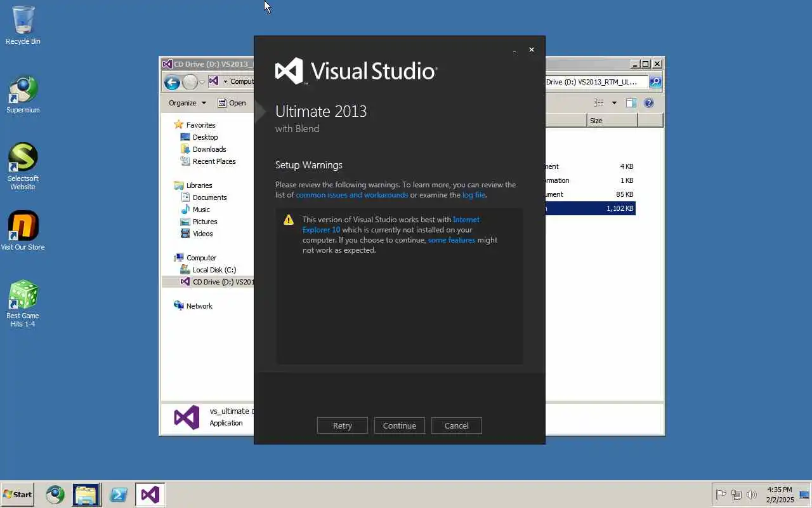Minimize the Visual Studio installer window
812x508 pixels.
point(514,50)
